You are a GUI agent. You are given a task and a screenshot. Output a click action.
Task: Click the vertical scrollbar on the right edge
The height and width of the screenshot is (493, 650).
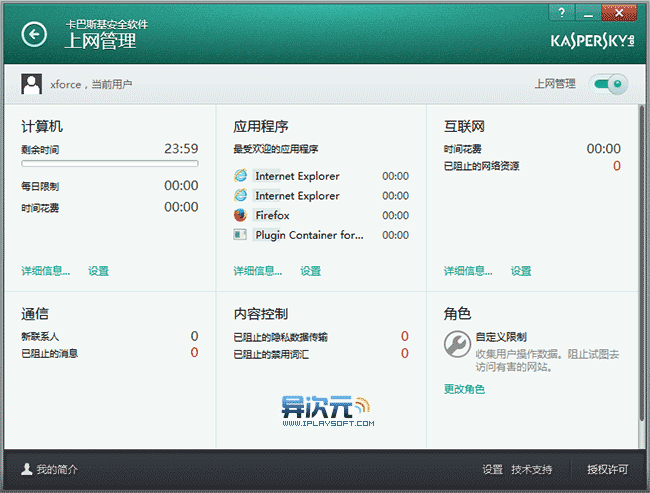[642, 262]
